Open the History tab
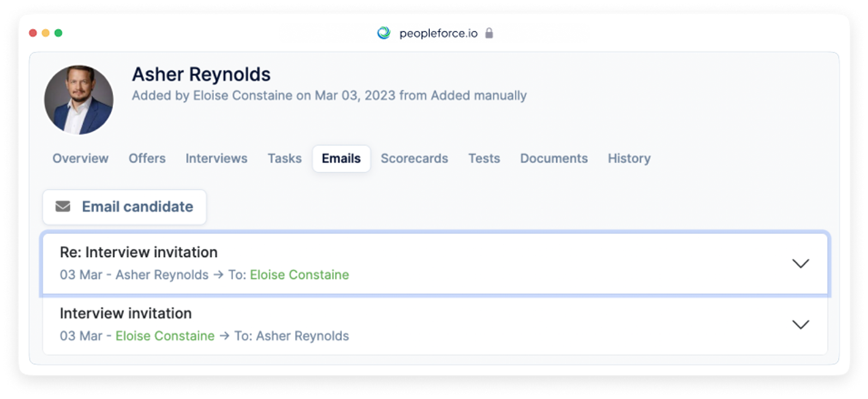868x399 pixels. click(629, 158)
